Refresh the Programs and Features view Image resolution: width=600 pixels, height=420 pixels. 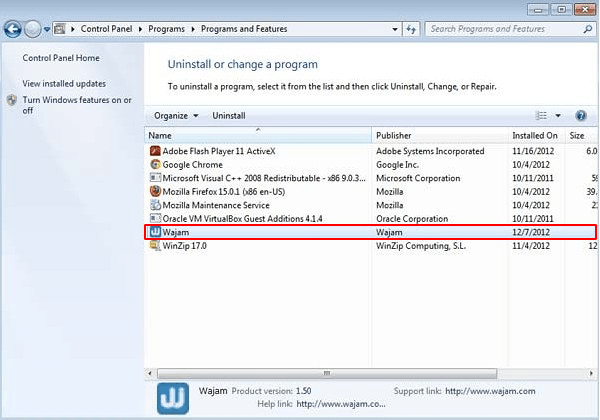pyautogui.click(x=411, y=29)
